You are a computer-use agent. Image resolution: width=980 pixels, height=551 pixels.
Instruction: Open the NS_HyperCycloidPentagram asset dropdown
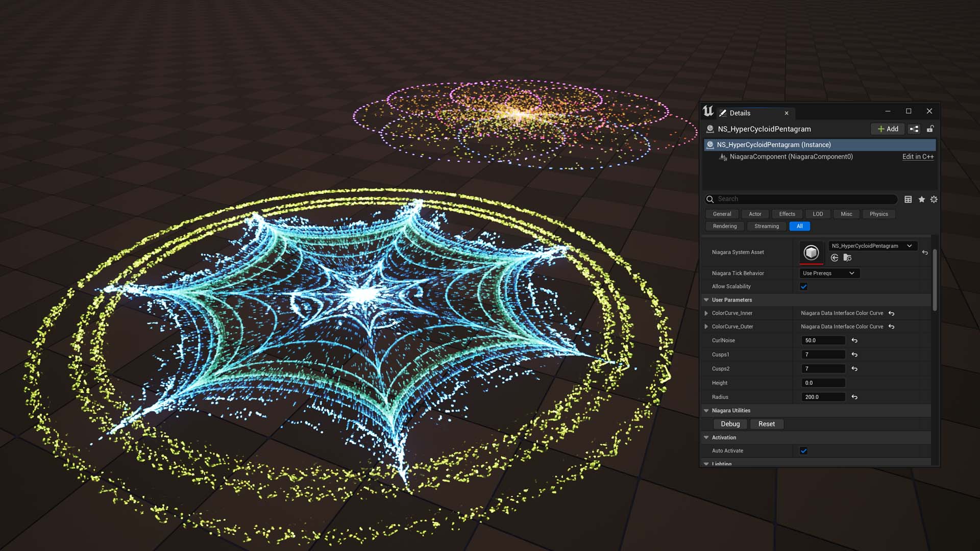[872, 246]
